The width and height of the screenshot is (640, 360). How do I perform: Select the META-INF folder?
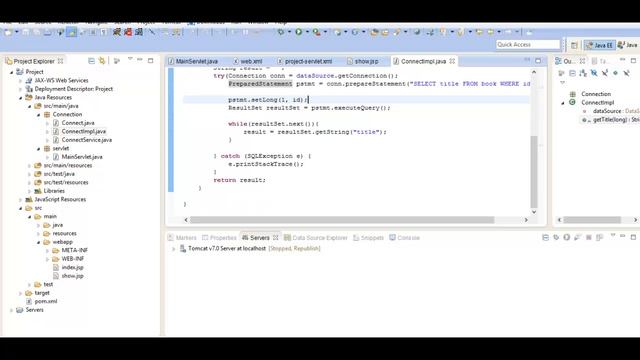70,250
